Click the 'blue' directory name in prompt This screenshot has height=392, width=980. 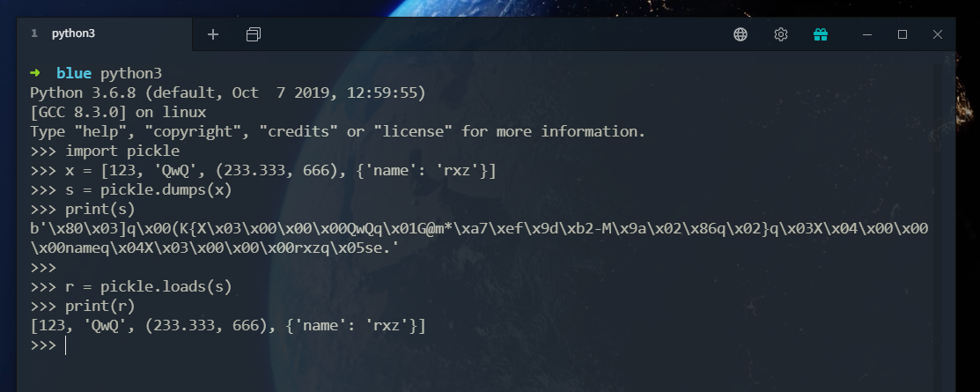74,73
